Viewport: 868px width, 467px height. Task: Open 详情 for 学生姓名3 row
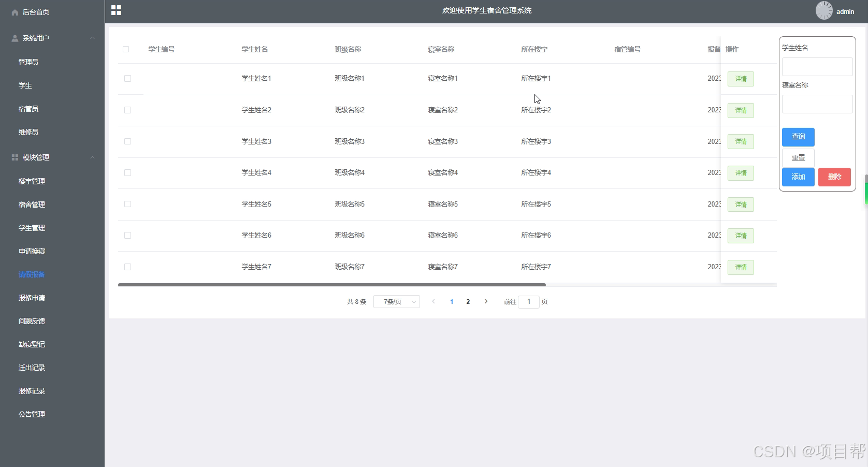[741, 141]
